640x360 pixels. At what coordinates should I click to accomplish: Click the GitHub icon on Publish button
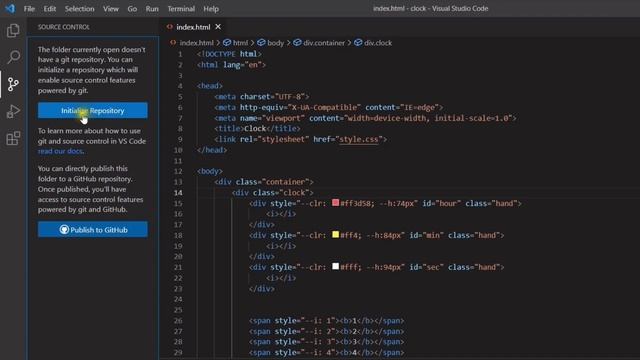[64, 229]
